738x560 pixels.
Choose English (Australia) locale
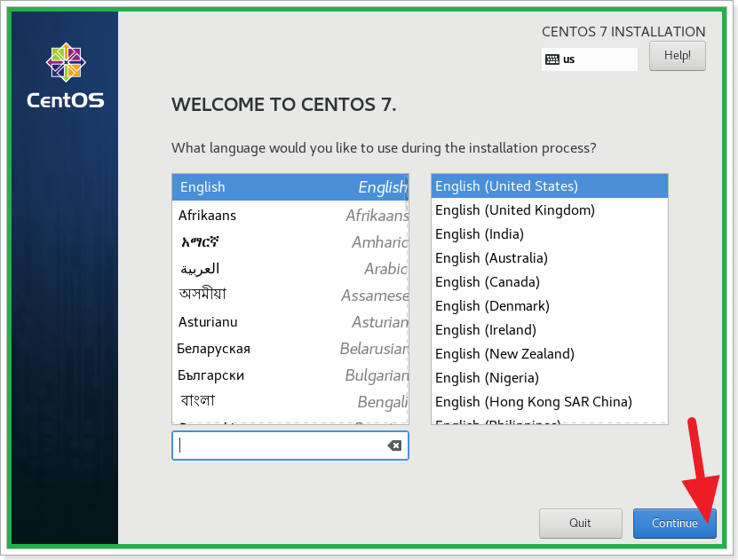pos(549,258)
